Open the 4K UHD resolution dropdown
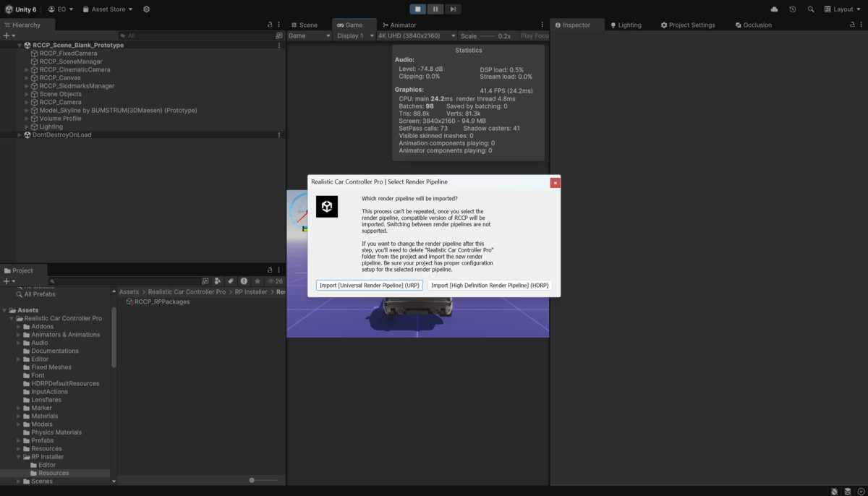Viewport: 868px width, 496px height. 417,35
